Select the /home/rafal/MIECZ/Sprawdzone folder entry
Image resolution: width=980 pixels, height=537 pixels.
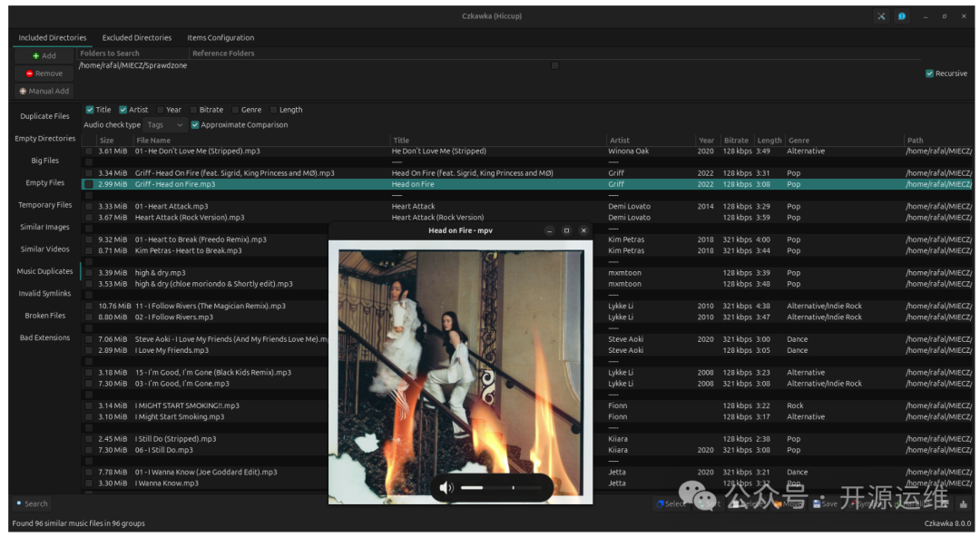click(x=132, y=65)
